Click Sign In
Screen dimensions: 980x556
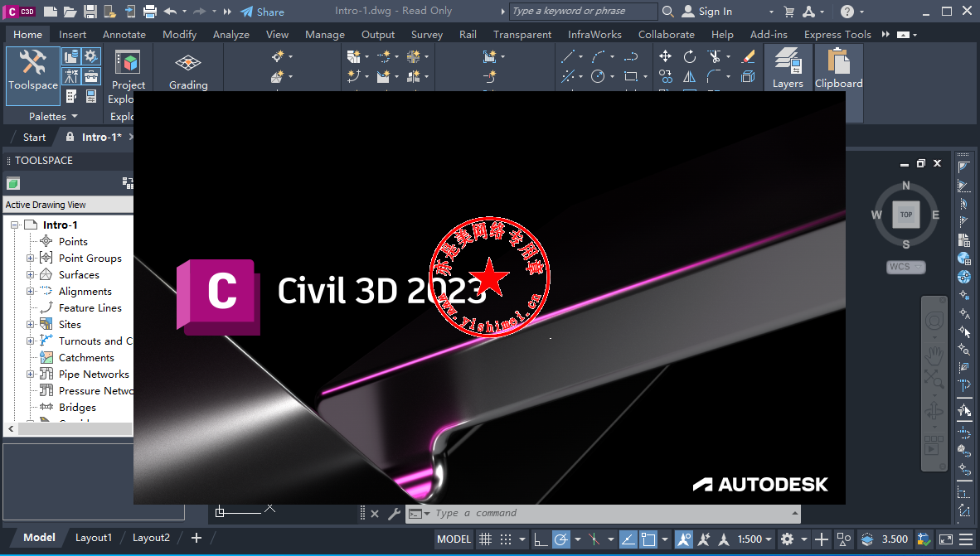(x=707, y=12)
